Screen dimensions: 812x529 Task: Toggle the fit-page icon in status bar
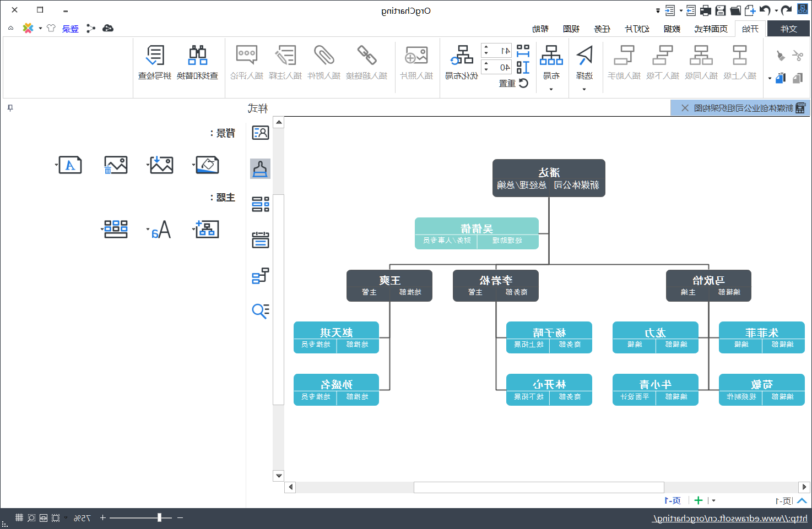56,517
